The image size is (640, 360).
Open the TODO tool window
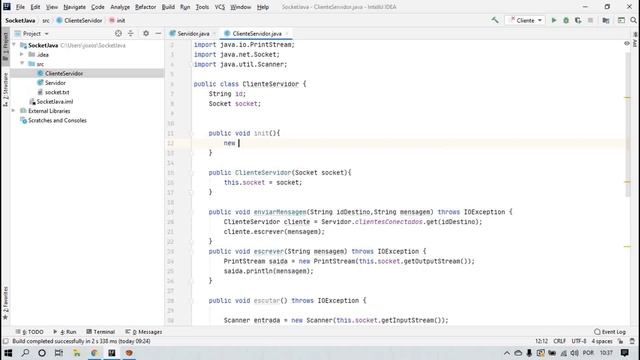(29, 332)
